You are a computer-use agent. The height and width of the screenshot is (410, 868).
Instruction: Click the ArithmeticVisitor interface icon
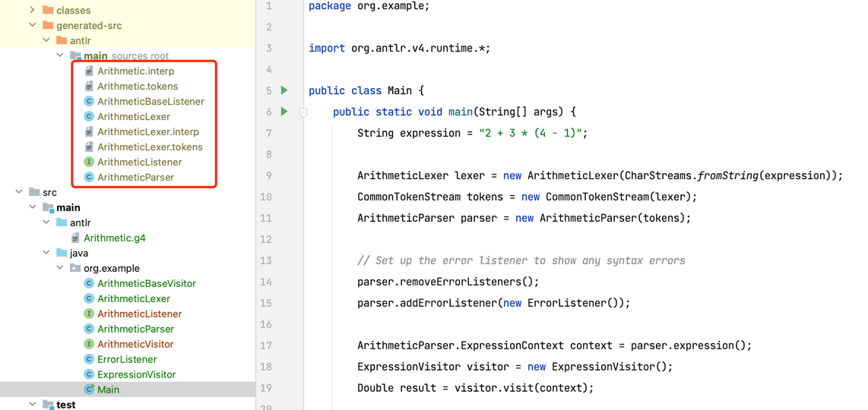89,344
